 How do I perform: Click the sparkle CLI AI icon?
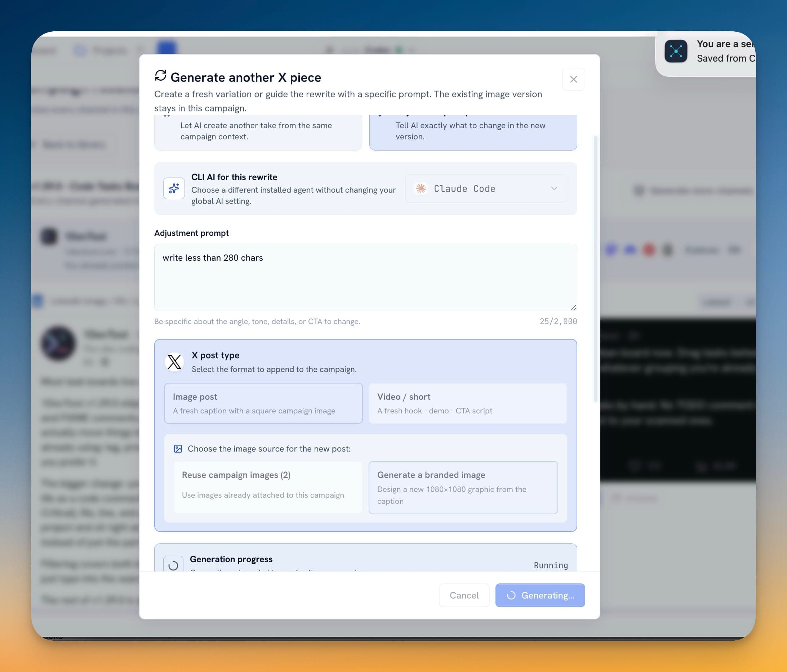(x=174, y=188)
